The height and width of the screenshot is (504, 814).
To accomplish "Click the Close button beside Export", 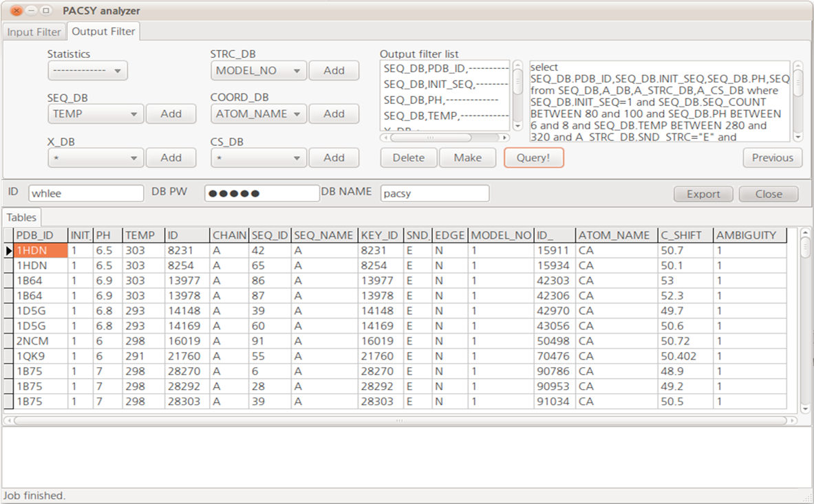I will 769,194.
